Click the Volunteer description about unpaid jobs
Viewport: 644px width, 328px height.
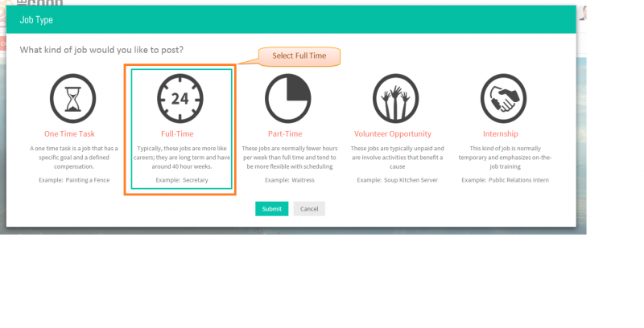[x=397, y=158]
